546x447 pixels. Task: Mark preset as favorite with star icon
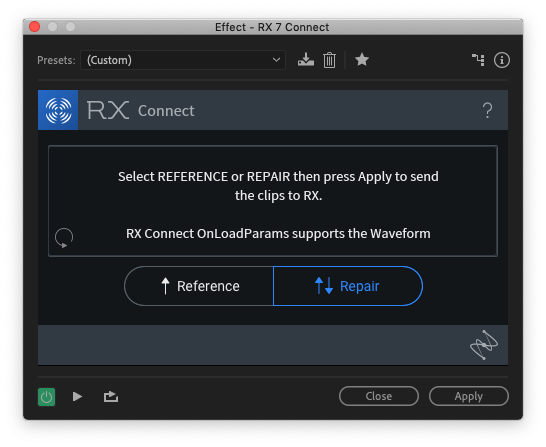362,60
